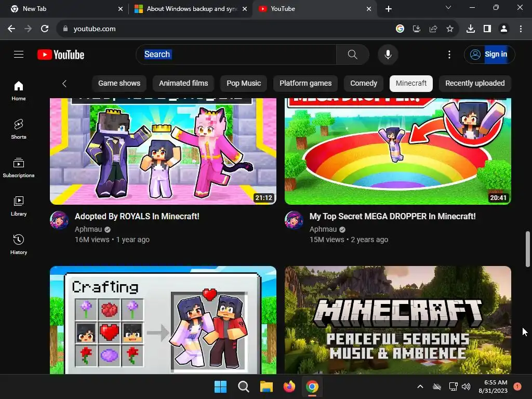Click the cloud sync icon in system tray
This screenshot has width=532, height=399.
click(x=437, y=387)
